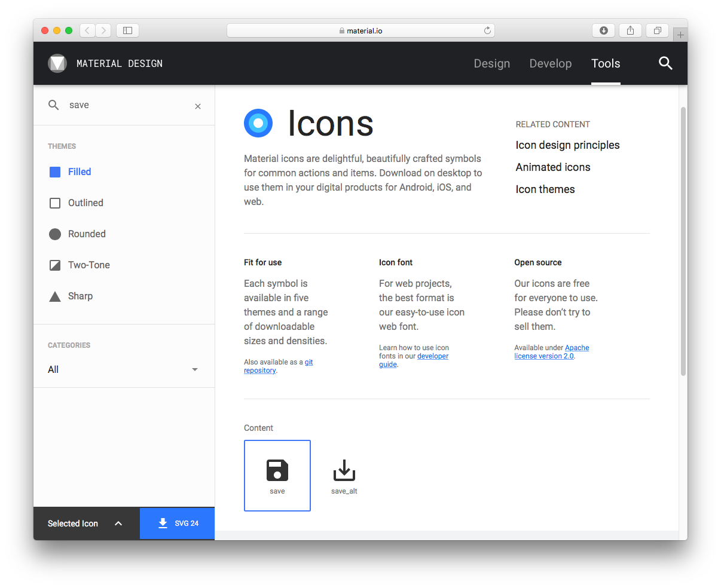Image resolution: width=721 pixels, height=588 pixels.
Task: Select the save floppy disk icon
Action: tap(277, 476)
